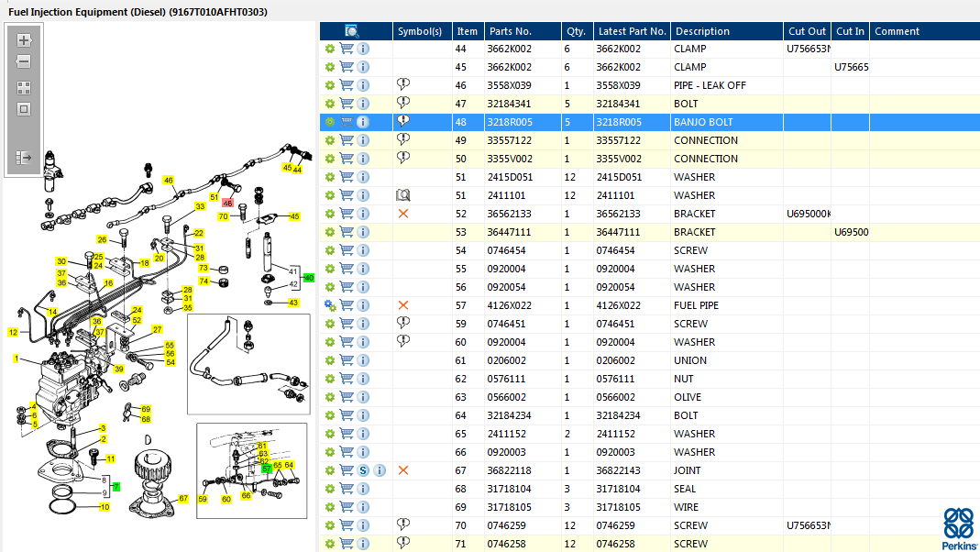Click the book symbol on item 51 WASHER 2411101
Viewport: 980px width, 552px height.
click(x=403, y=195)
